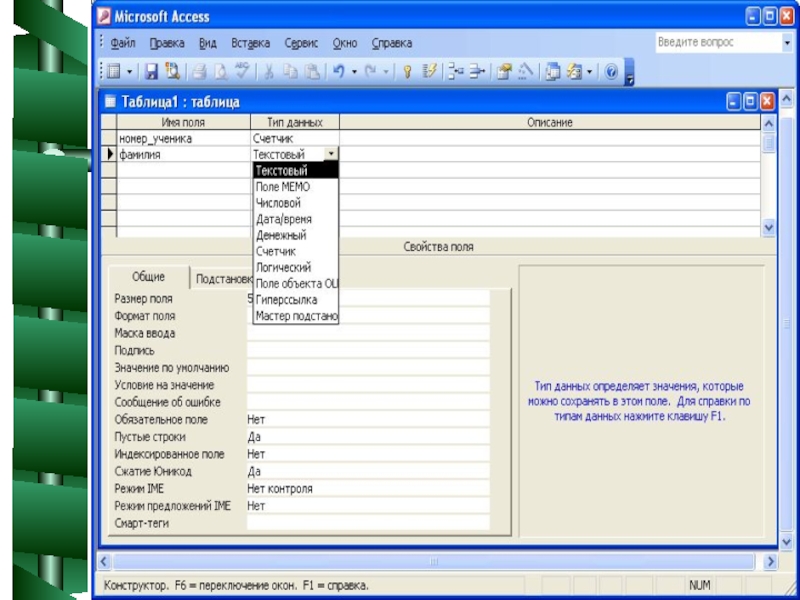Open the Сервис menu
800x600 pixels.
click(x=301, y=43)
